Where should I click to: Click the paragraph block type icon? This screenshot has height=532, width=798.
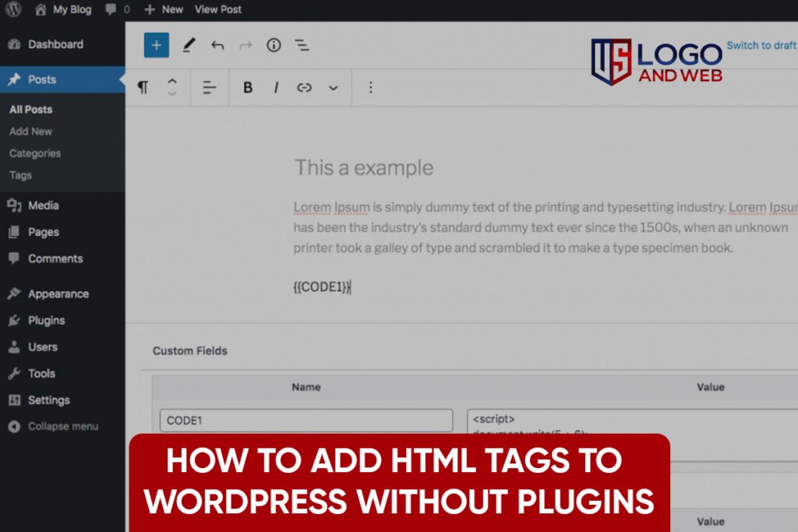tap(143, 87)
